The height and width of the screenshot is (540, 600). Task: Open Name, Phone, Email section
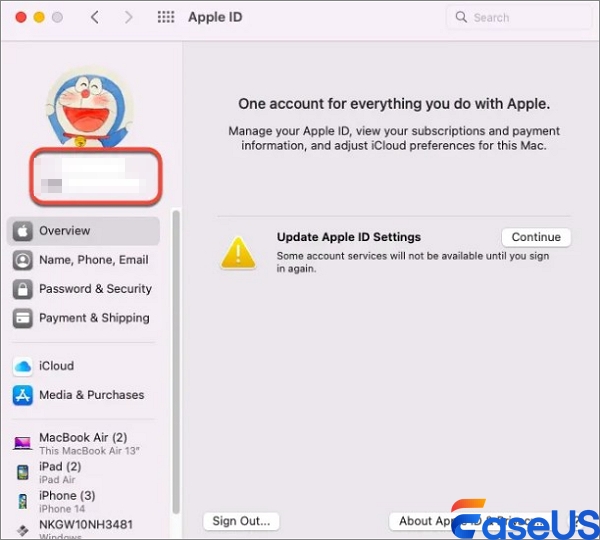click(x=94, y=260)
